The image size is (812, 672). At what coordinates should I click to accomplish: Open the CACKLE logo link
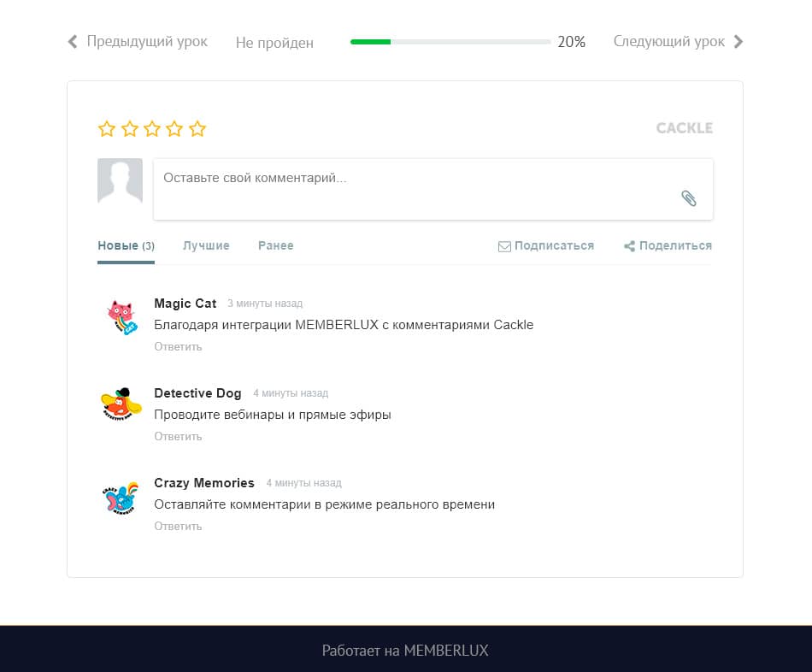[684, 128]
